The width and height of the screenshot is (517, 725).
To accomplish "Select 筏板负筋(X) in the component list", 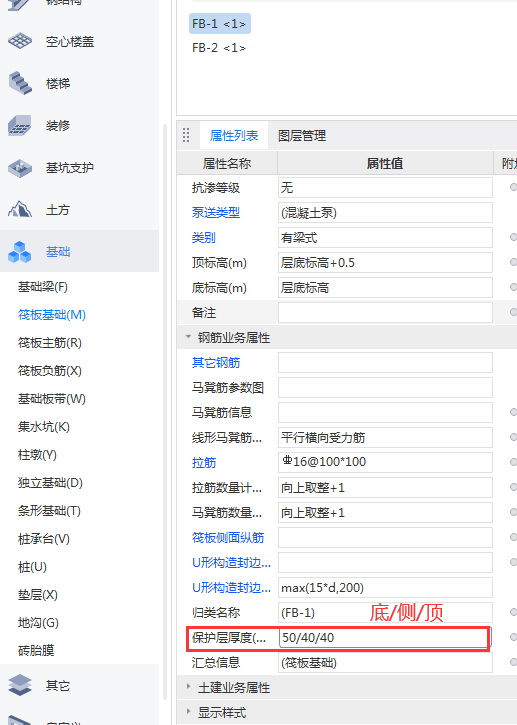I will (49, 371).
